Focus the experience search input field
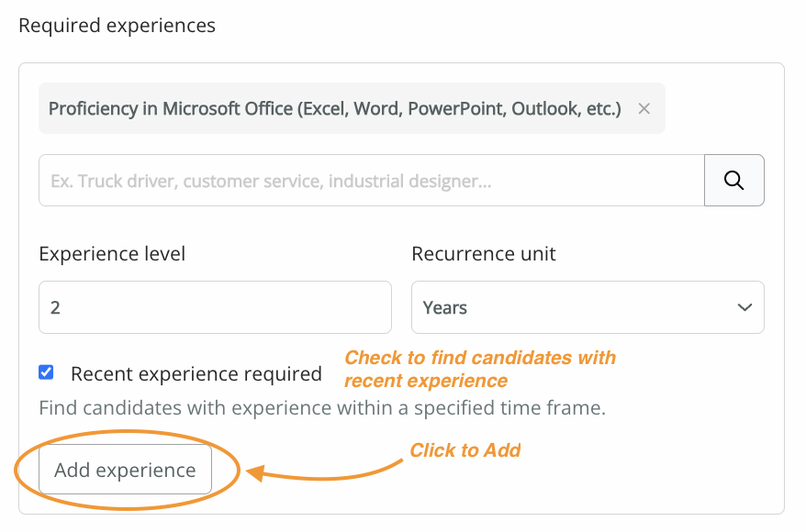This screenshot has height=532, width=806. click(x=371, y=181)
